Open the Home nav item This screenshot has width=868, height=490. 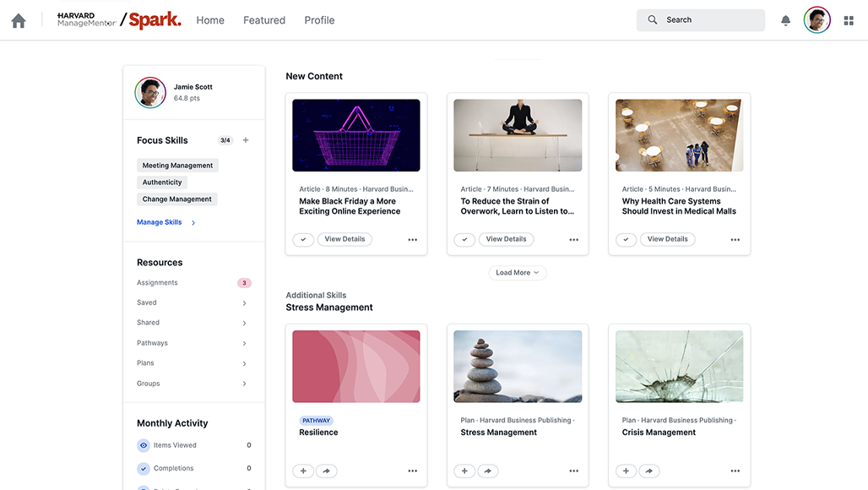pos(210,20)
